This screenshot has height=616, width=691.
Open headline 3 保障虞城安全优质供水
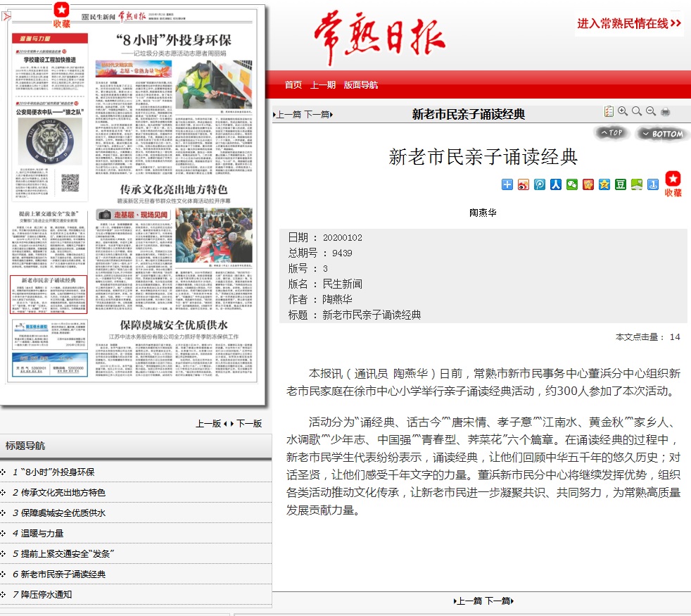coord(63,513)
